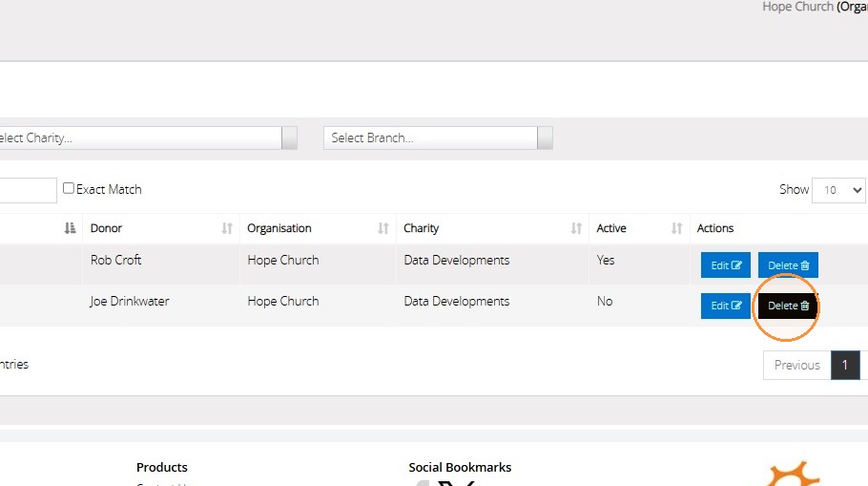Click Hope Church in Rob Croft's row

283,260
